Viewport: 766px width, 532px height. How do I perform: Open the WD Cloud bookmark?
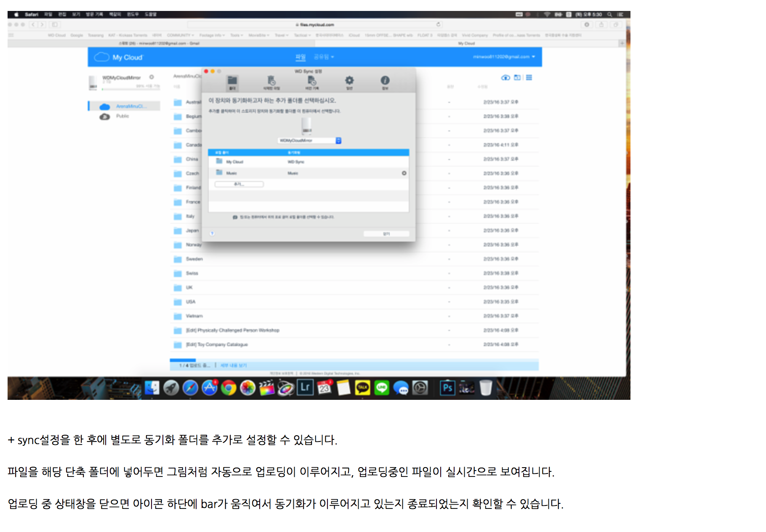[56, 35]
